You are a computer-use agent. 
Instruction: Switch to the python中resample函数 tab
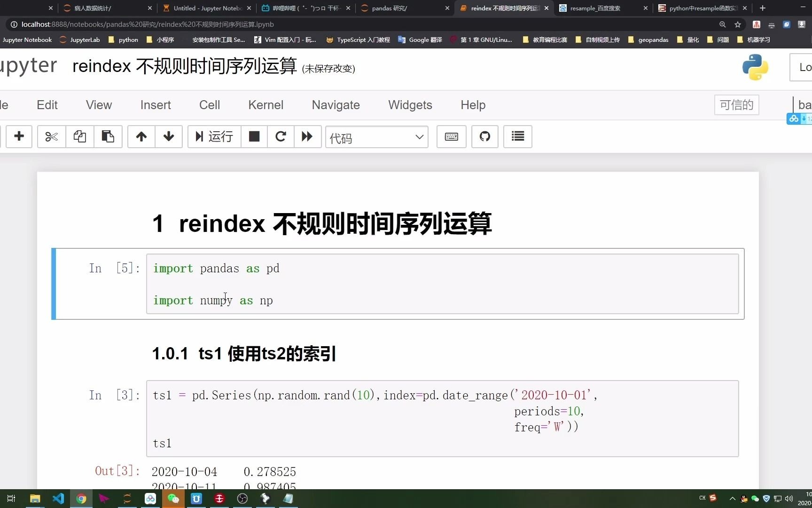(x=702, y=8)
